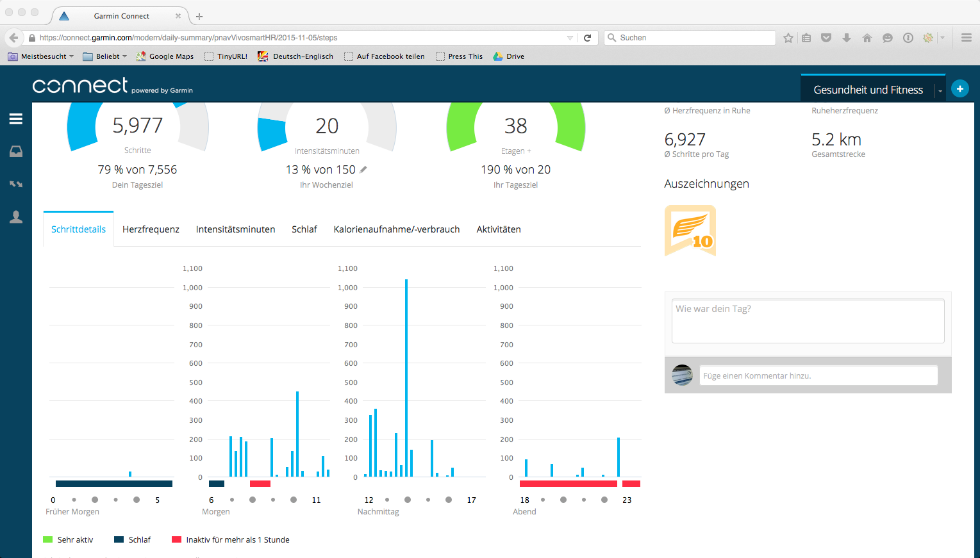The height and width of the screenshot is (558, 980).
Task: Open the browser downloads arrow icon
Action: [x=847, y=38]
